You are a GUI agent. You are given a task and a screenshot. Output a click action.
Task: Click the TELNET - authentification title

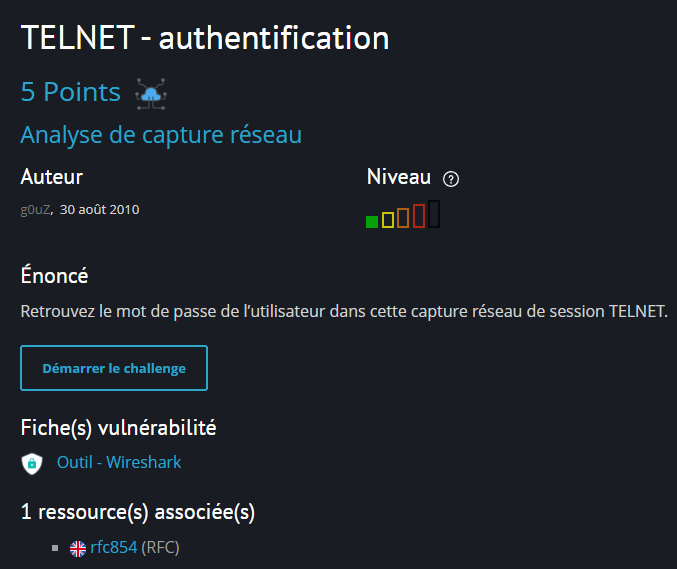[205, 38]
